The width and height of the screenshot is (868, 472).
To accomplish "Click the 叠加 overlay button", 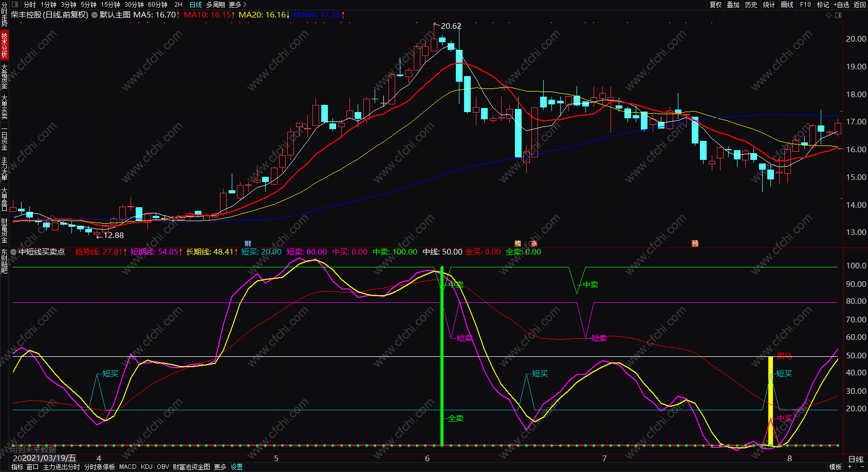I will 733,5.
